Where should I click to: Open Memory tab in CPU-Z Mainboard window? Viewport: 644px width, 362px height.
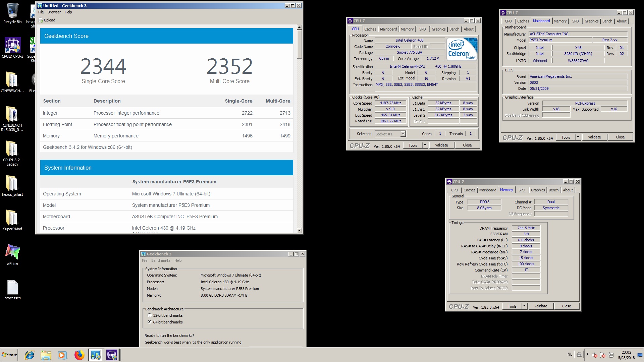560,21
